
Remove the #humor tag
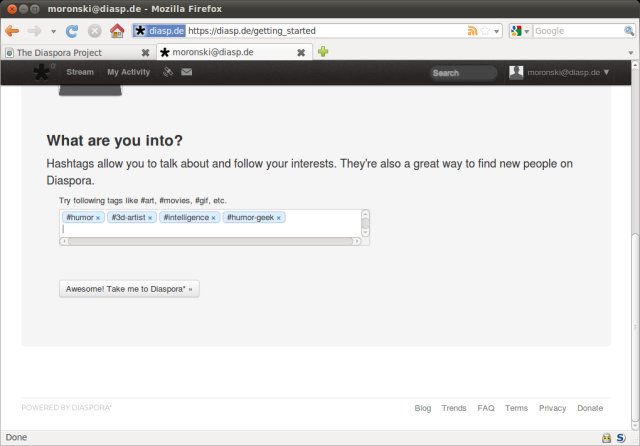(98, 218)
